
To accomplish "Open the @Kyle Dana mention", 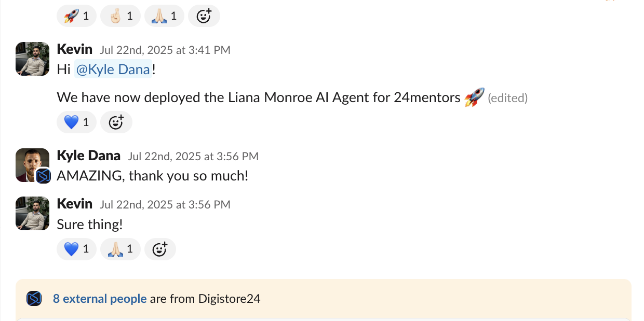I will coord(113,69).
